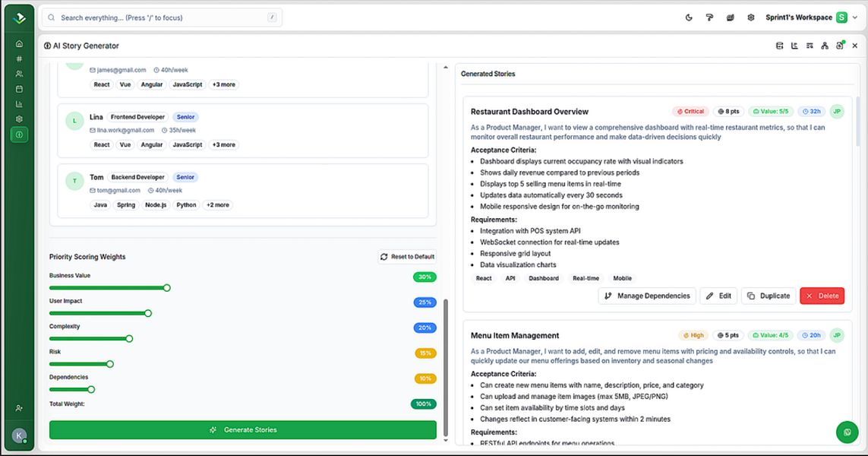Screen dimensions: 868x456
Task: Click the chart icon in panel header
Action: [x=794, y=46]
